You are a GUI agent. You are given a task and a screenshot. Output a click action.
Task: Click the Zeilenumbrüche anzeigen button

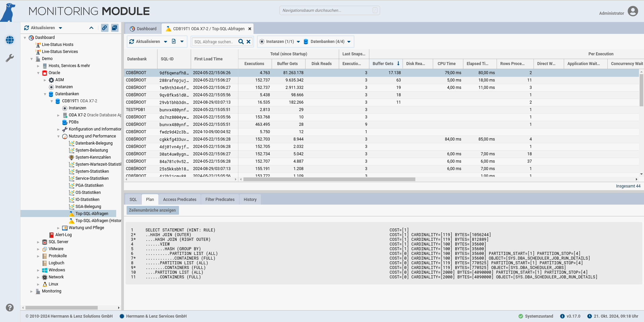click(x=152, y=210)
